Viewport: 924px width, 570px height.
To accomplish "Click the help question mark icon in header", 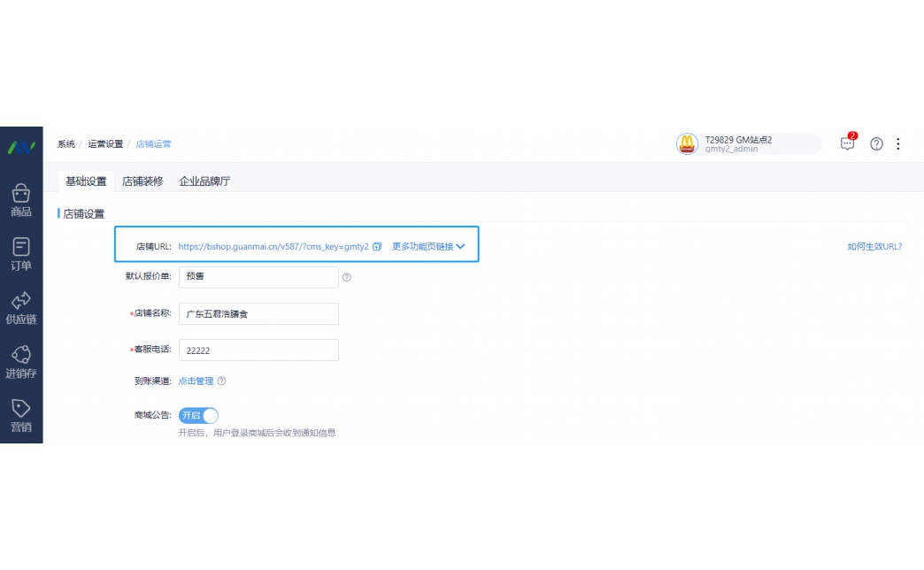I will [876, 143].
